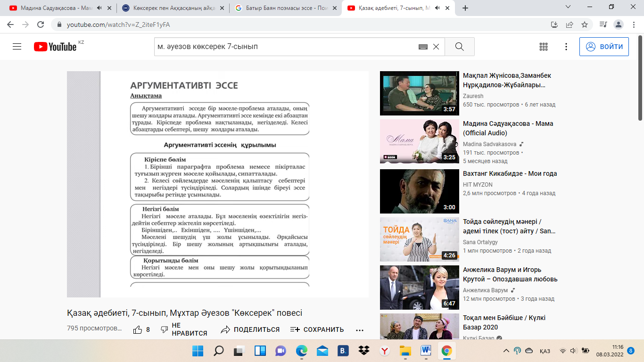Click СОХРАНИТЬ save to playlist button

coord(317,329)
